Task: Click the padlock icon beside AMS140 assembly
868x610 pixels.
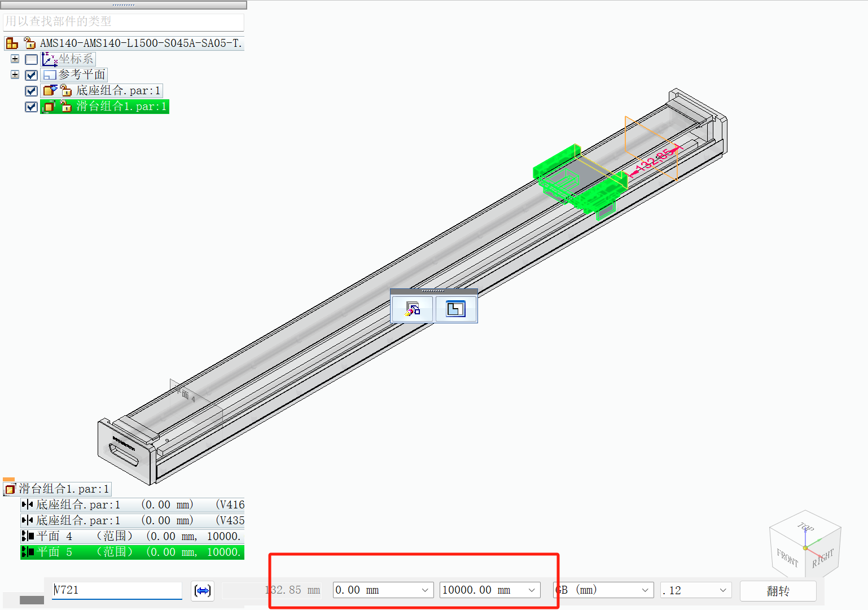Action: (30, 43)
